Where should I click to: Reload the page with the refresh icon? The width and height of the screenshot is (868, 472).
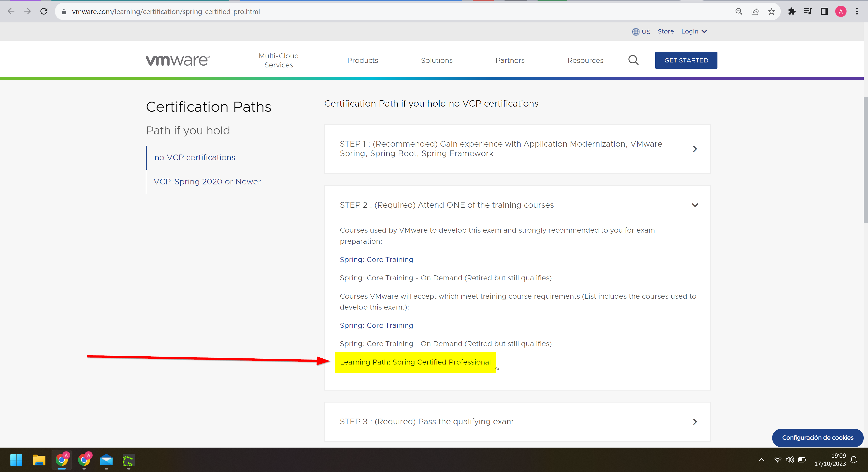pos(44,12)
